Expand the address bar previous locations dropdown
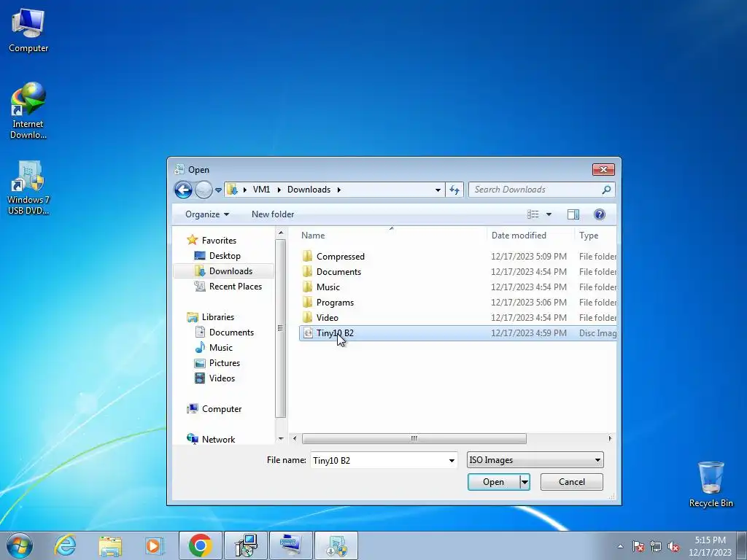 (438, 190)
